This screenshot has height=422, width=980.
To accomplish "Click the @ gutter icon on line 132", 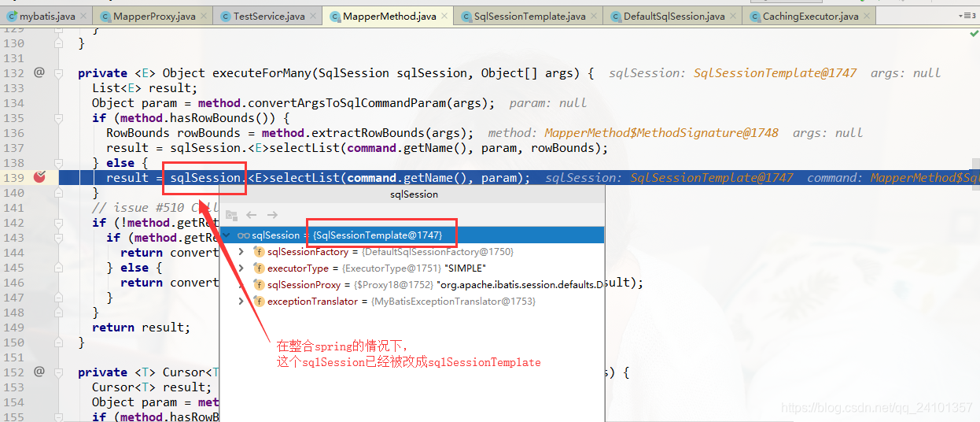I will (x=39, y=72).
